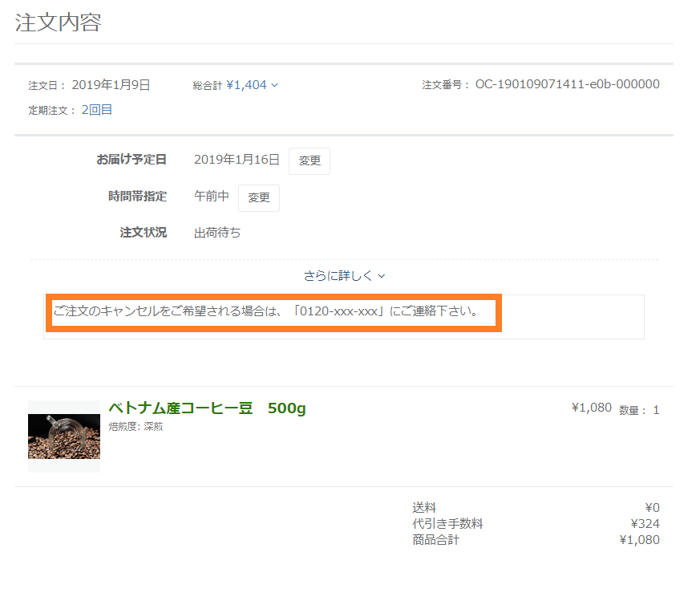The image size is (700, 601).
Task: Click the 午前中 time slot value
Action: click(212, 197)
